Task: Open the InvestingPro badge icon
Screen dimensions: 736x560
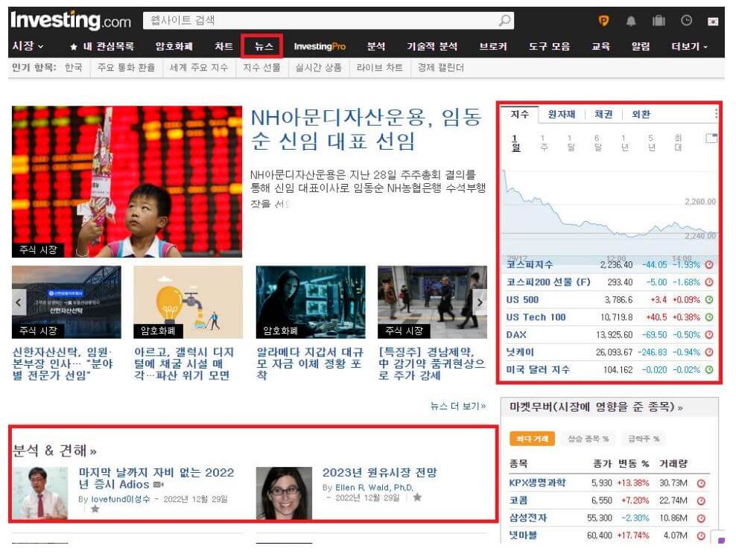Action: pos(603,21)
